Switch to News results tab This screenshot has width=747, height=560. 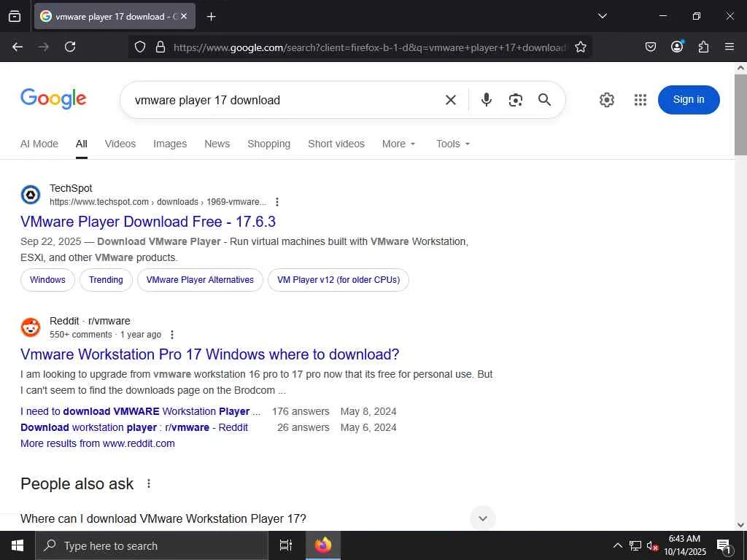pyautogui.click(x=217, y=144)
